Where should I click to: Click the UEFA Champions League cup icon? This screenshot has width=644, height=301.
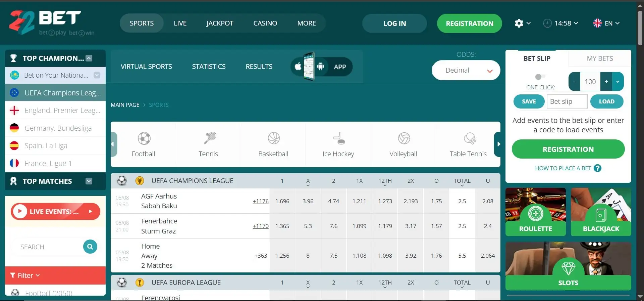click(x=140, y=181)
